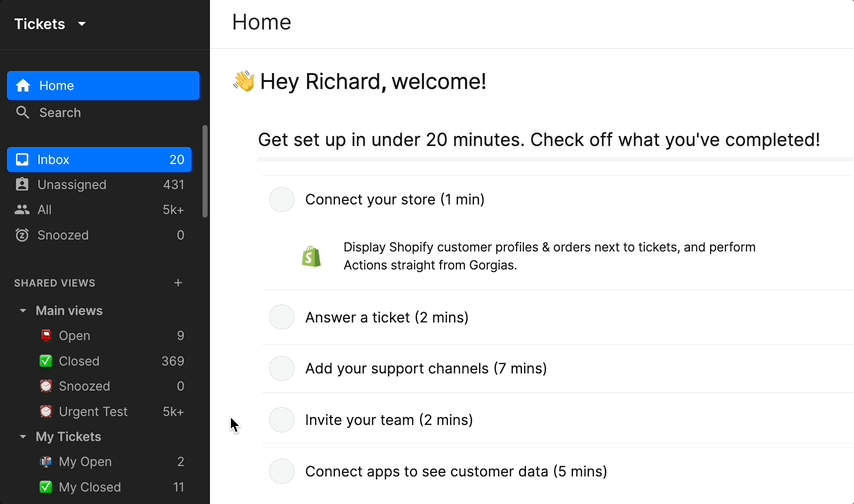The image size is (854, 504).
Task: Click the Shopify bag icon
Action: pyautogui.click(x=312, y=256)
